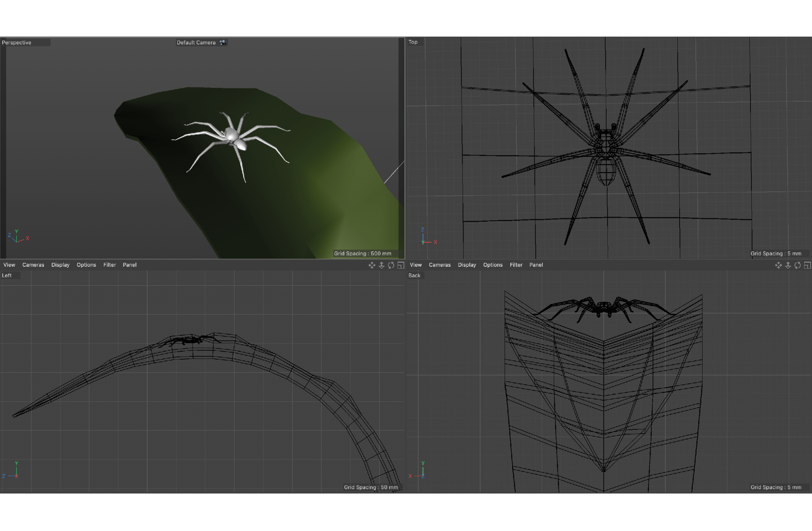
Task: Click the white spider model in Perspective view
Action: point(233,136)
